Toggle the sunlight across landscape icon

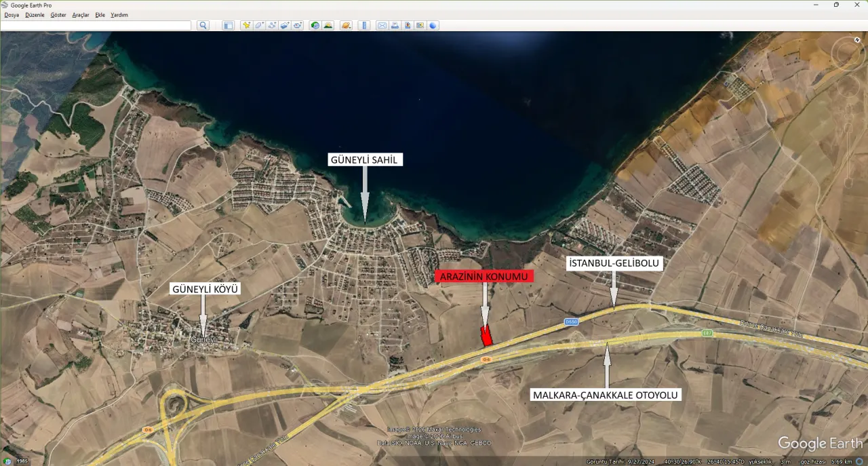328,25
